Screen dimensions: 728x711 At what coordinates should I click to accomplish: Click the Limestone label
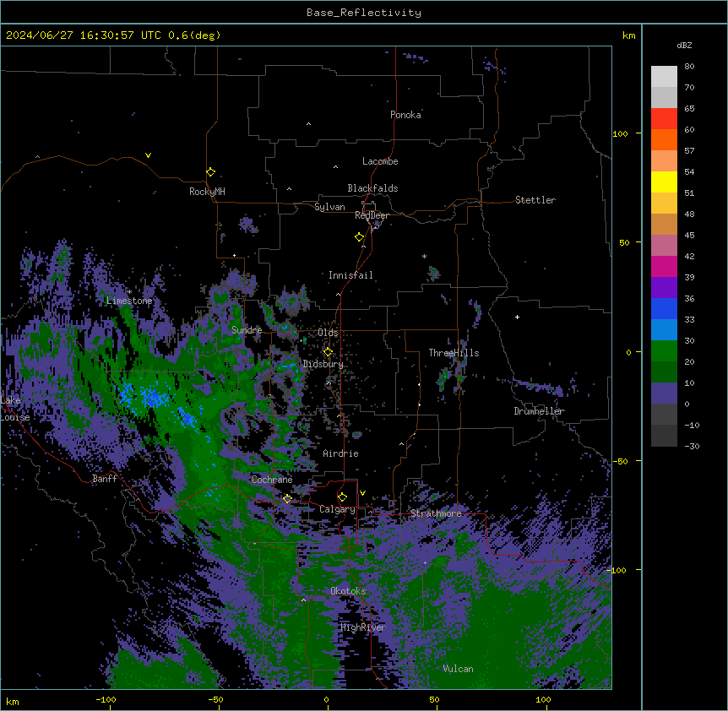coord(129,301)
